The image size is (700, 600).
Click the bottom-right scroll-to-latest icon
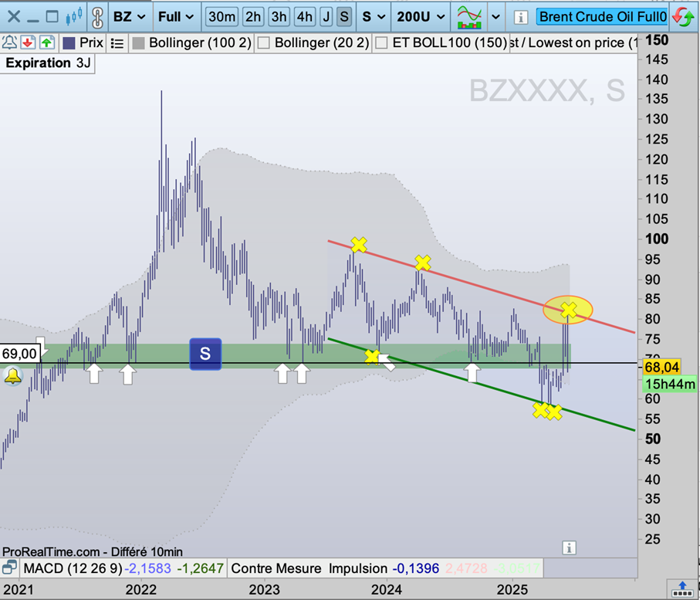coord(682,589)
